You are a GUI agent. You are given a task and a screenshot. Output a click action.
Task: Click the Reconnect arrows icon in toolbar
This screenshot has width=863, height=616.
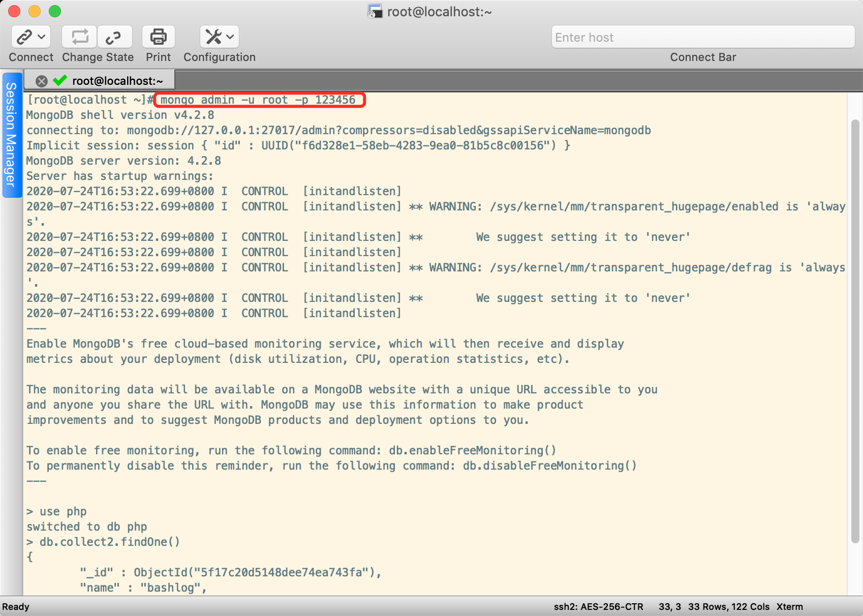click(80, 37)
